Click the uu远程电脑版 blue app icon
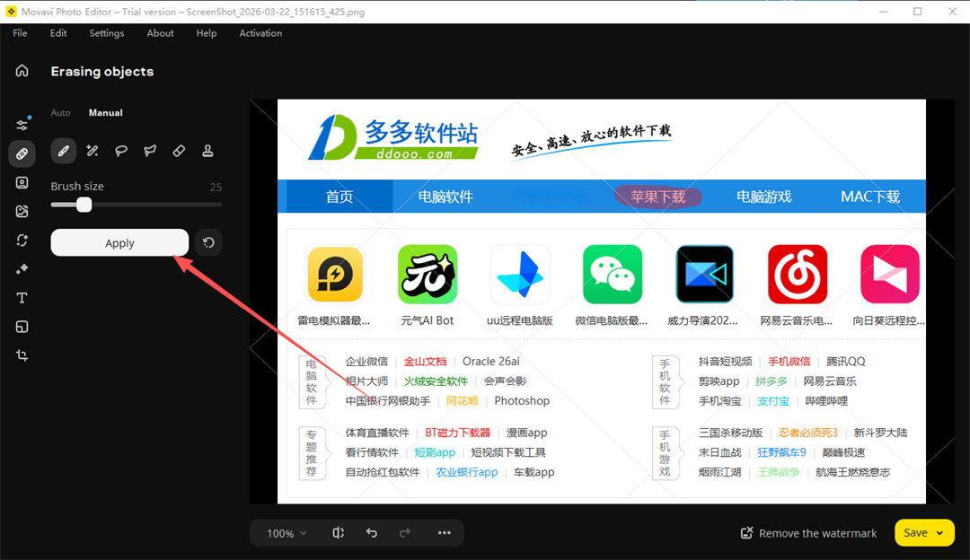 [520, 275]
